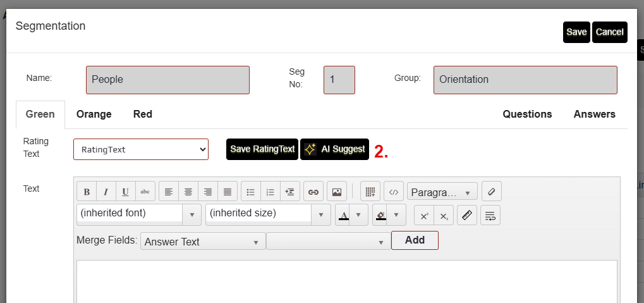This screenshot has height=303, width=644.
Task: Open the Answer Text merge fields dropdown
Action: (x=202, y=242)
